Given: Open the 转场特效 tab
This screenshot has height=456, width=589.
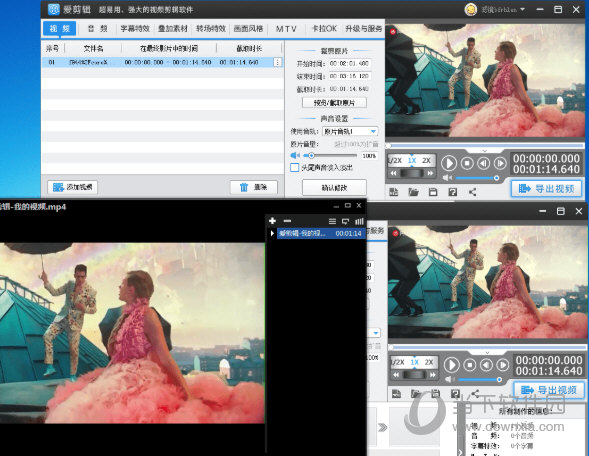Looking at the screenshot, I should (x=210, y=29).
